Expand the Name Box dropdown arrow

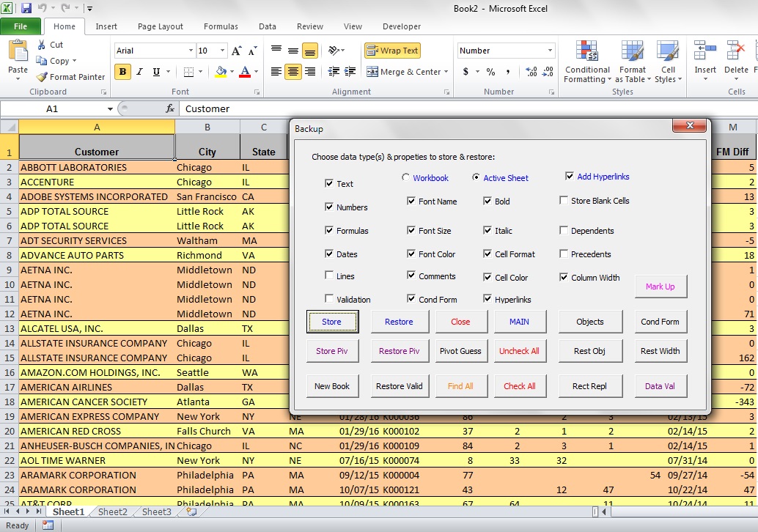click(110, 109)
